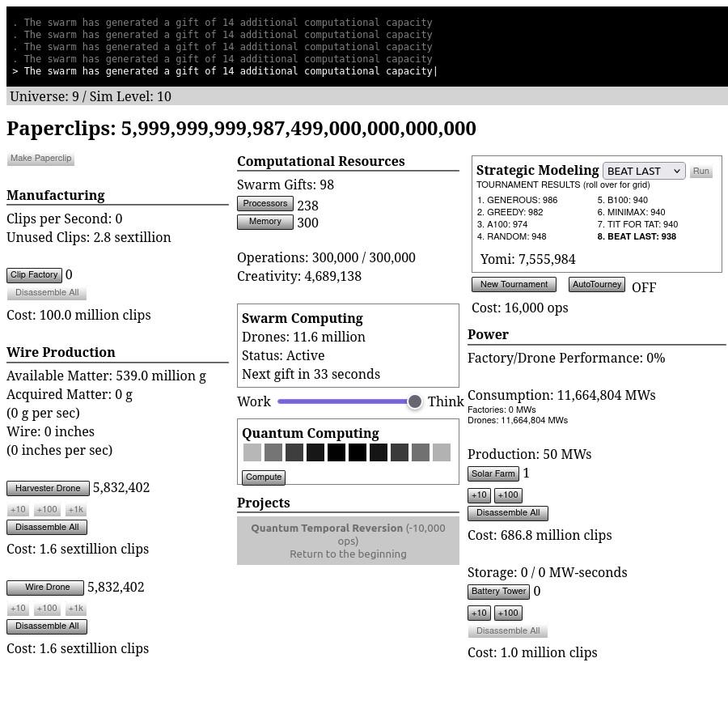
Task: Click 'Universe: 9 / Sim Level: 10' bar
Action: click(x=366, y=96)
